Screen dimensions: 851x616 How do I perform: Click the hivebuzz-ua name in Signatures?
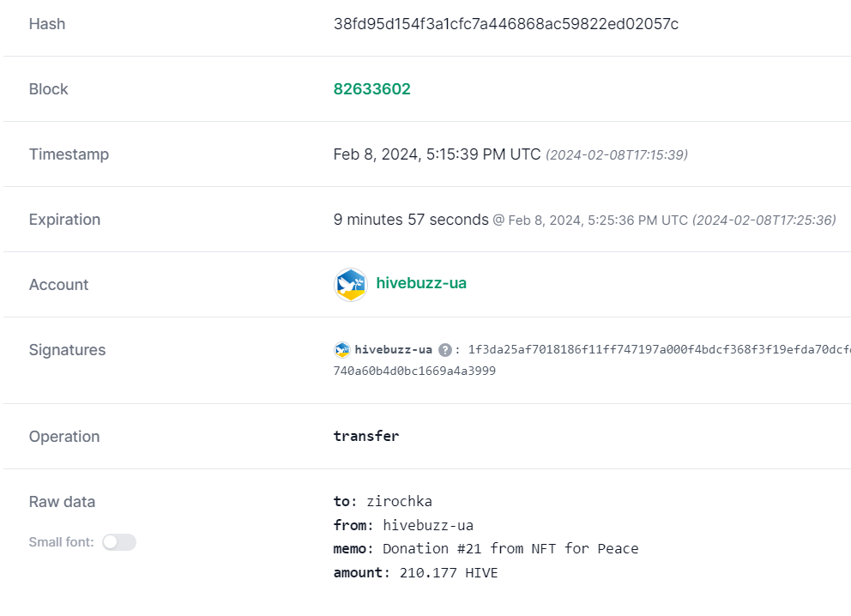click(394, 350)
